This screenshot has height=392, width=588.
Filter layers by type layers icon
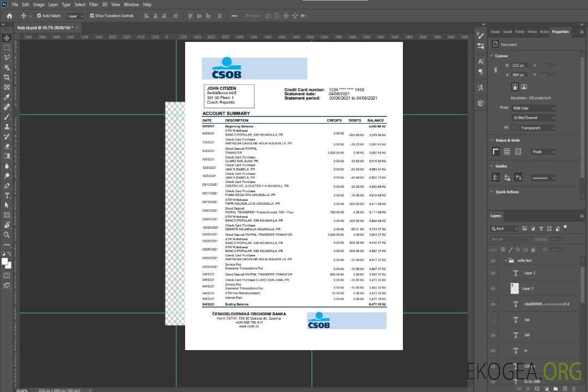(541, 229)
